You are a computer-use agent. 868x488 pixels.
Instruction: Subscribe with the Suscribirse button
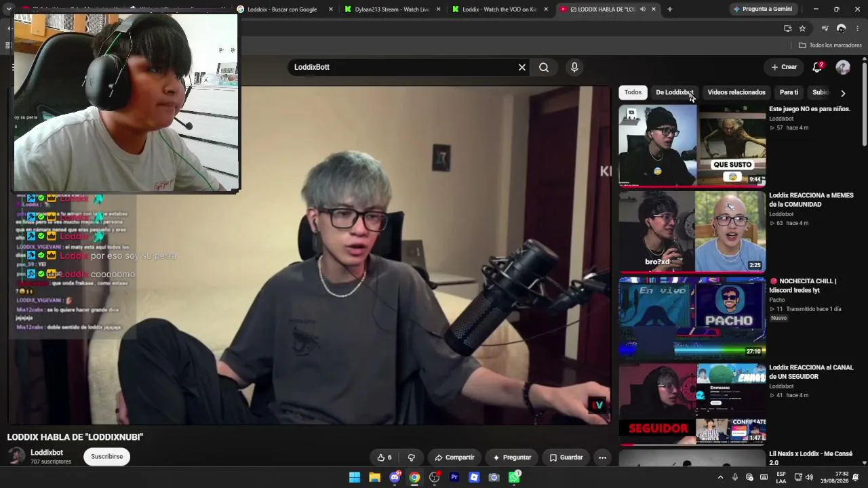(x=107, y=457)
